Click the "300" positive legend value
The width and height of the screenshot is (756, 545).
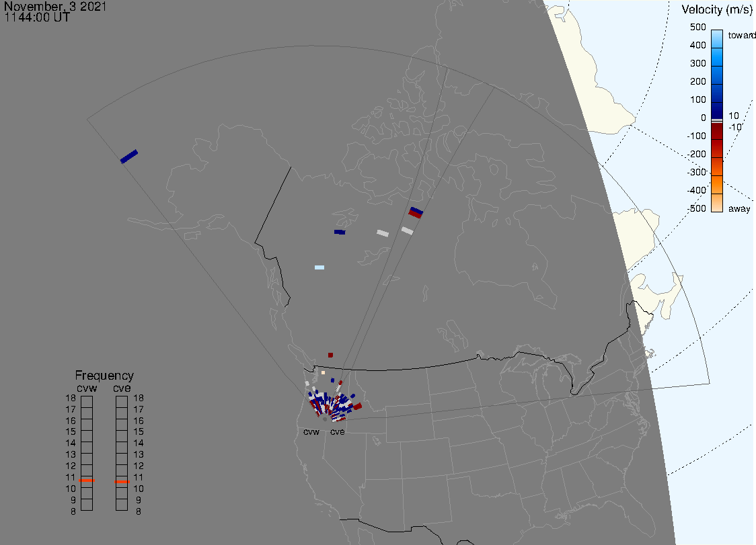(x=697, y=64)
